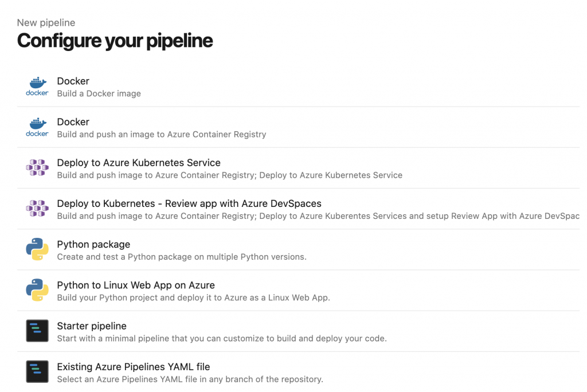Click the New pipeline breadcrumb text
This screenshot has height=392, width=587.
point(46,23)
